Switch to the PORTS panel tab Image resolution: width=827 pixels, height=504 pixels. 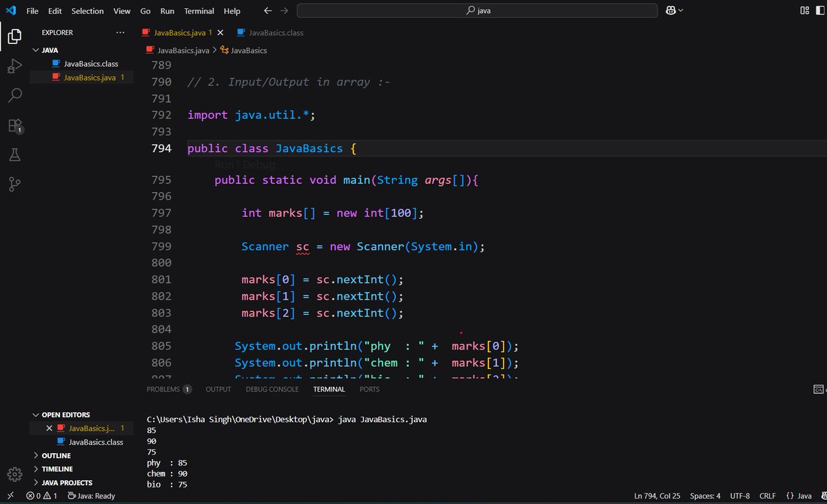(369, 389)
